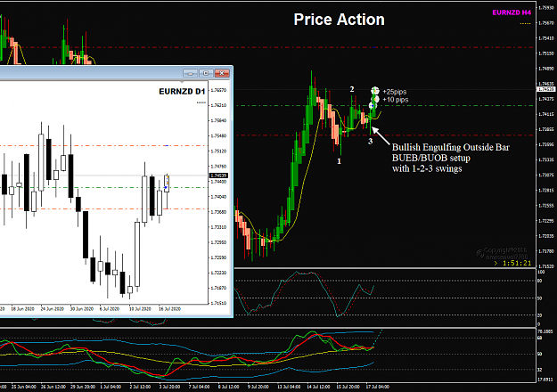Click the 26 Jun 12:00 time label
Screen dimensions: 557x392
[53, 387]
